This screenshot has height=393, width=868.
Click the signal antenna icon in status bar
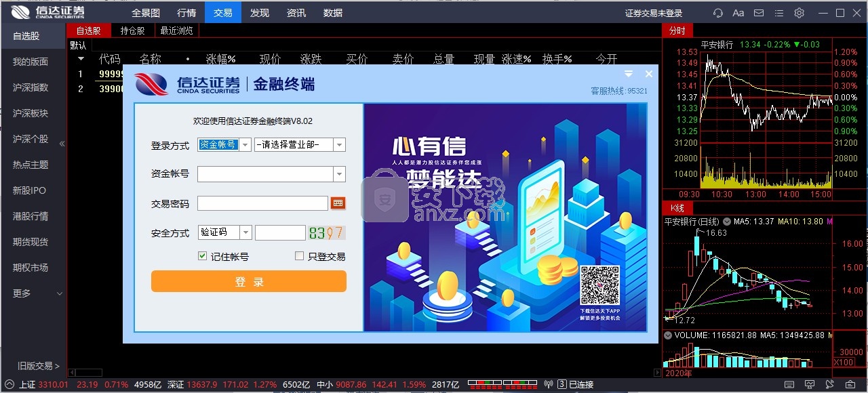(x=549, y=385)
